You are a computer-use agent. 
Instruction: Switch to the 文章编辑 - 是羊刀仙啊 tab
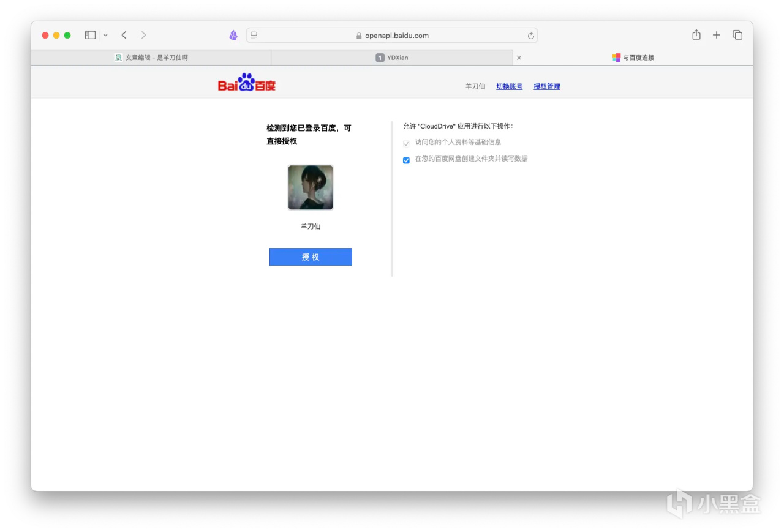[151, 58]
